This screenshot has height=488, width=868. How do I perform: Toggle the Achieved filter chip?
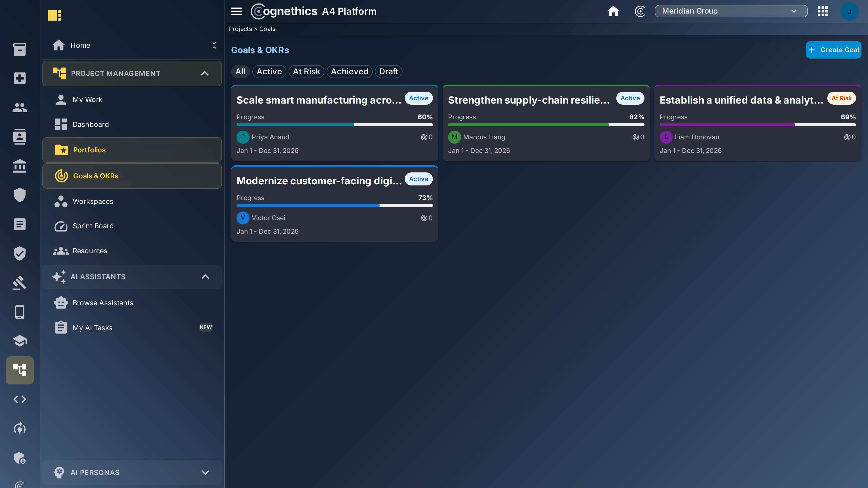point(349,71)
